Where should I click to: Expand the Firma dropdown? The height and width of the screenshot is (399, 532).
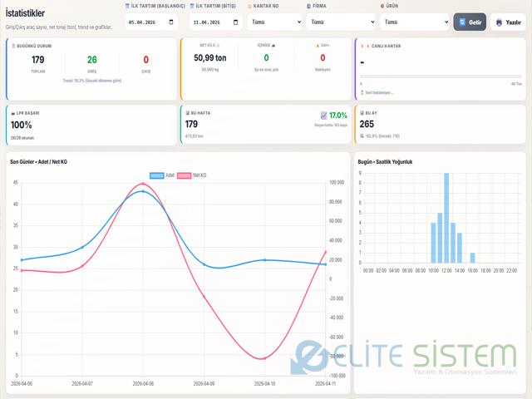click(x=340, y=22)
